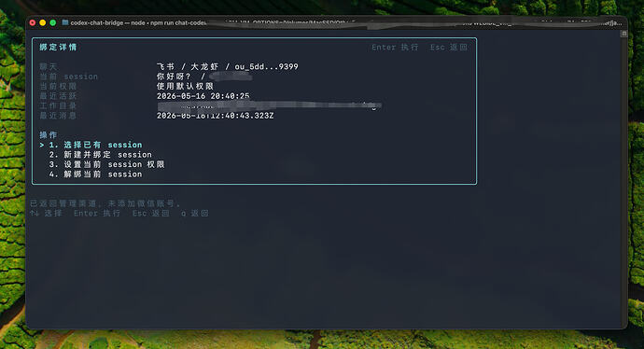The image size is (644, 349).
Task: Click the session value 你好呀？
Action: coord(174,77)
